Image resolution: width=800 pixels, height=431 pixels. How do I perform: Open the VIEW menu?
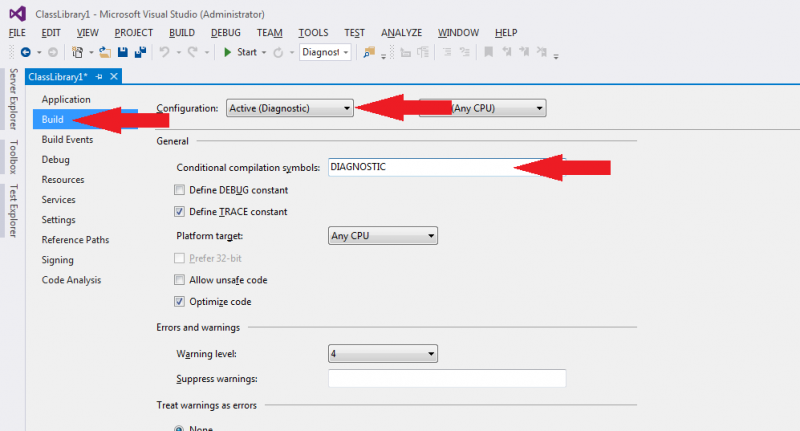point(87,33)
